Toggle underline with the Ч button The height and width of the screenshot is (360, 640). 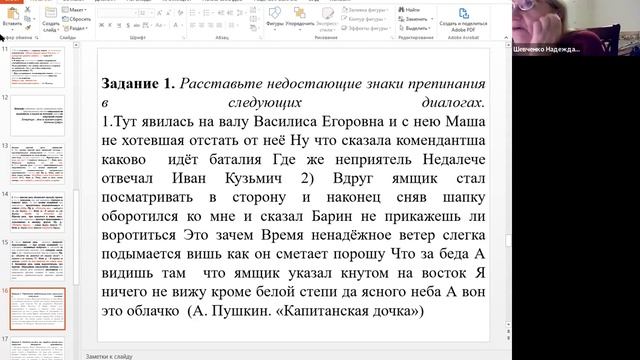point(119,25)
